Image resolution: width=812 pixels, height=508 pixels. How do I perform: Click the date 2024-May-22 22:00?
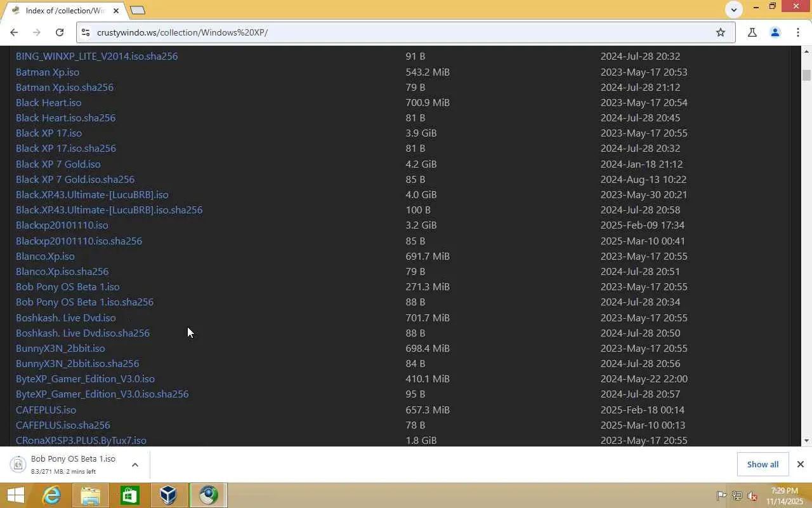(x=644, y=378)
